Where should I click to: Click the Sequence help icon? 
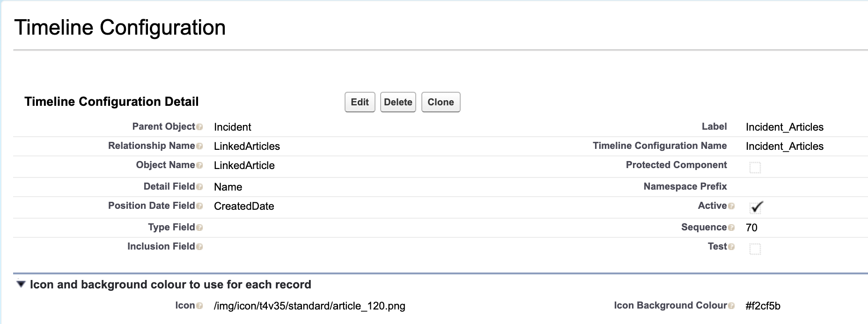click(732, 228)
